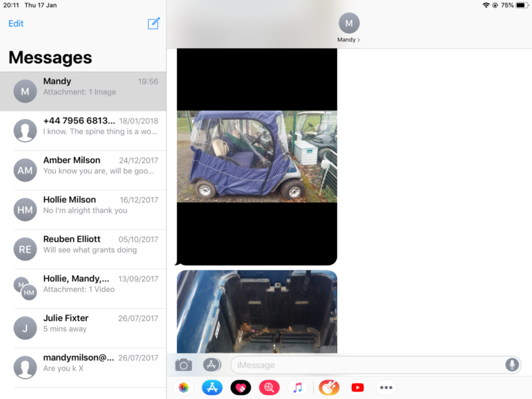
Task: Tap the microphone dictation icon
Action: 511,365
